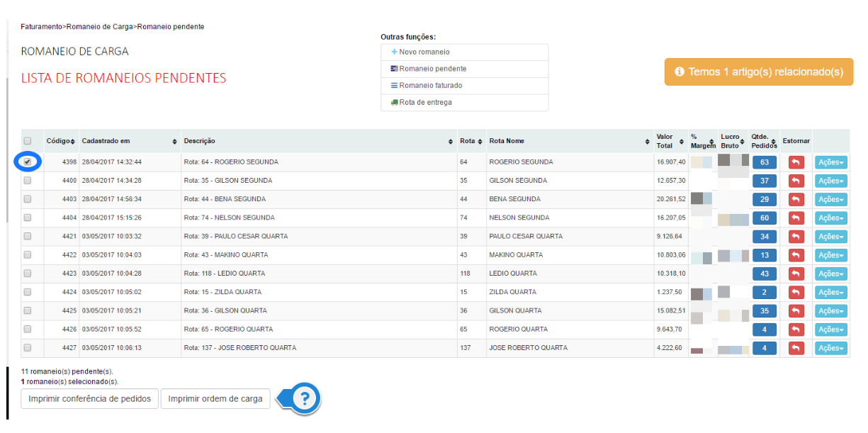
Task: Click the orange related articles notification banner
Action: pyautogui.click(x=758, y=72)
